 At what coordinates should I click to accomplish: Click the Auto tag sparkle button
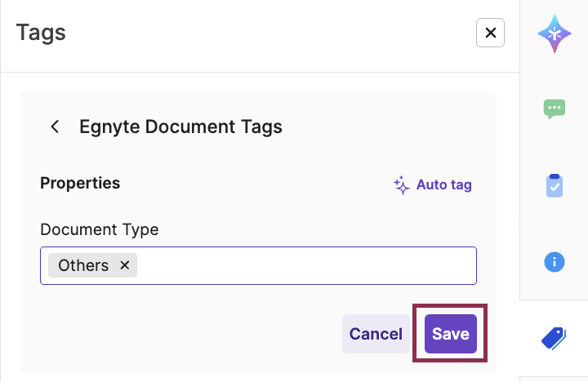pos(433,184)
